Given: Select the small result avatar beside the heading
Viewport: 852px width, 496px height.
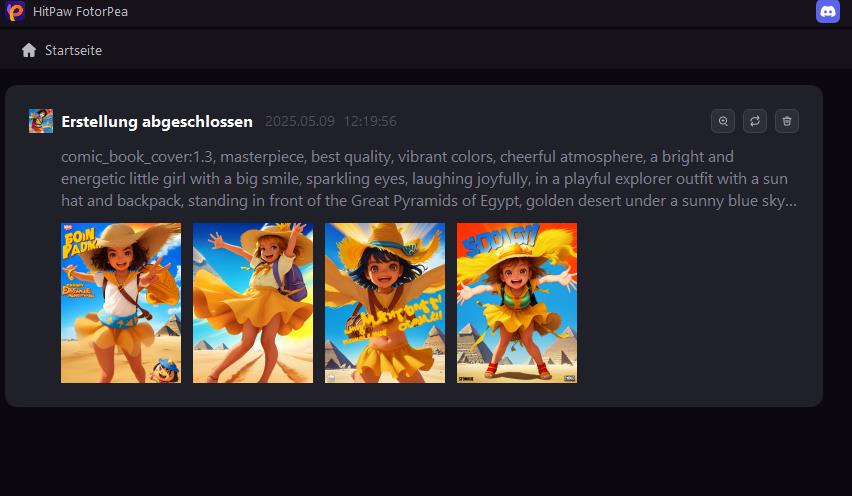Looking at the screenshot, I should 41,121.
